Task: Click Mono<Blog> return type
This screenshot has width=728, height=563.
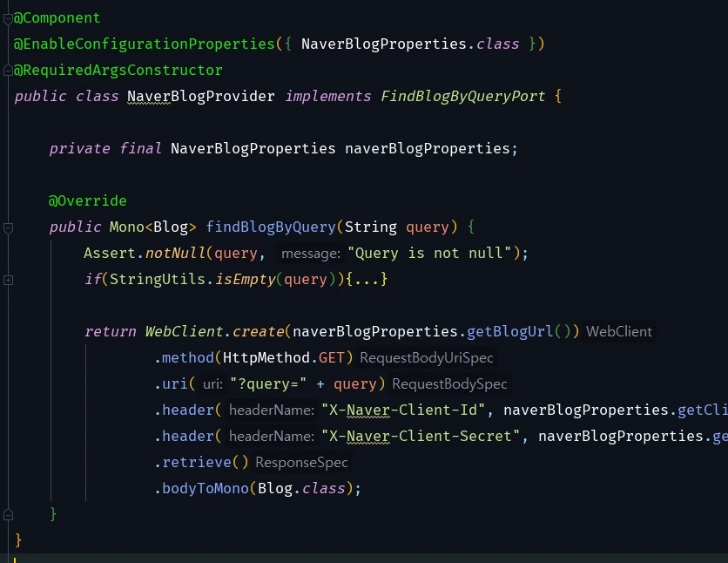Action: [x=152, y=227]
